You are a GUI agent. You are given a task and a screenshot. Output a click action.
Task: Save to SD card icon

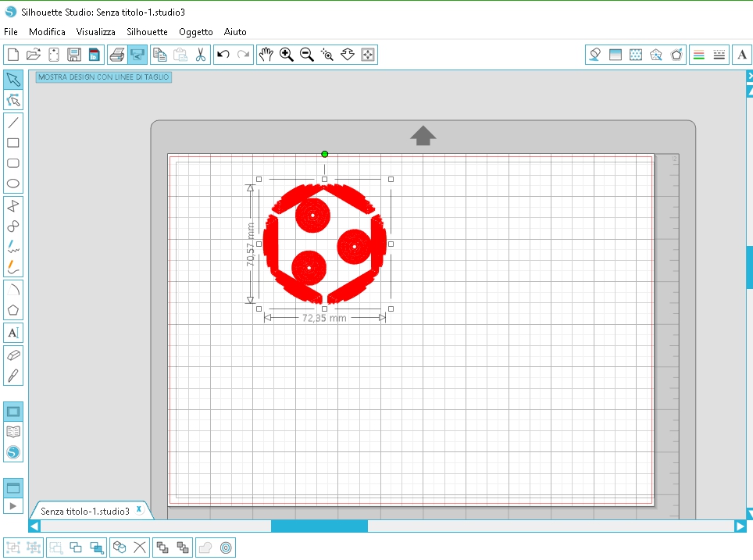(94, 55)
